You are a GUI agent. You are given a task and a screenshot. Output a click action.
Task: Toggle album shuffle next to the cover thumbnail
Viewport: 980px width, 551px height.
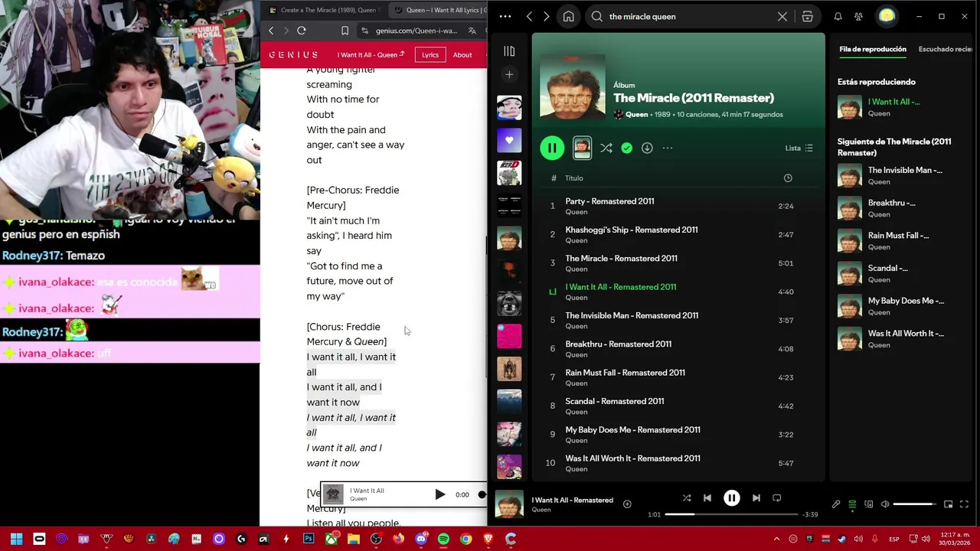[x=606, y=148]
